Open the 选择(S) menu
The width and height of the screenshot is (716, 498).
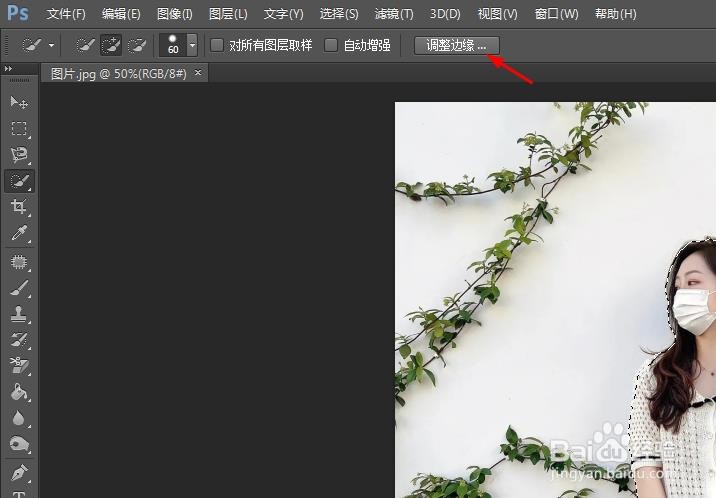click(x=339, y=14)
